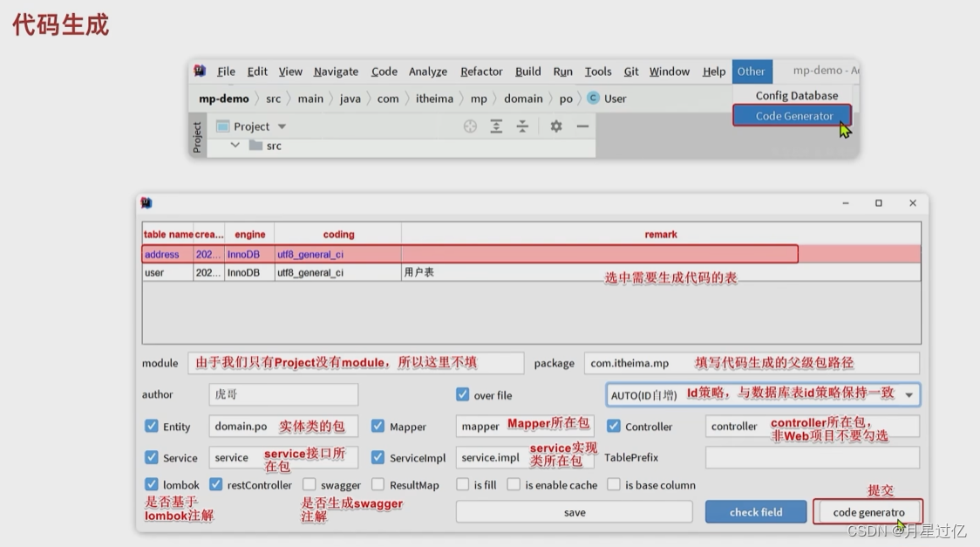Open the Tools menu
Screen dimensions: 980x547
pos(597,72)
